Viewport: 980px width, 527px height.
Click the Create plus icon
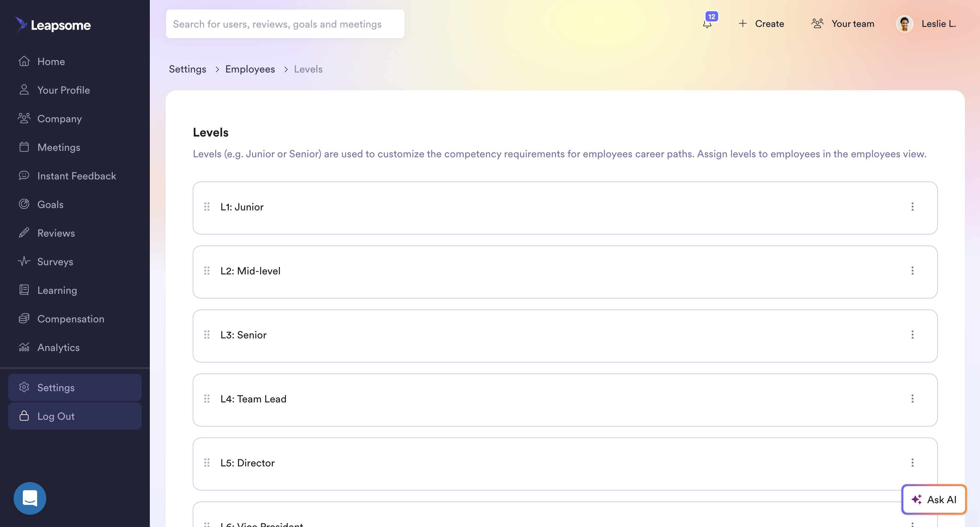(743, 23)
